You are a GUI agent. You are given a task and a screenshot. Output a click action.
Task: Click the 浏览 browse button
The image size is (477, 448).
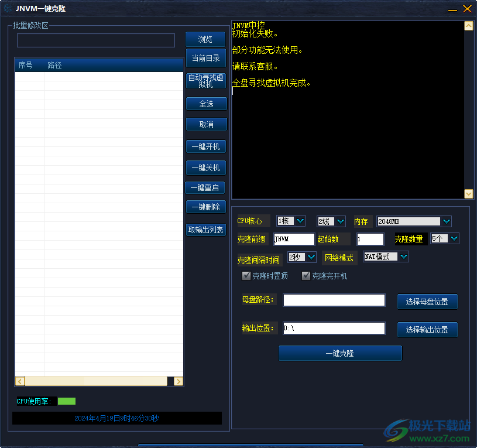[x=205, y=39]
